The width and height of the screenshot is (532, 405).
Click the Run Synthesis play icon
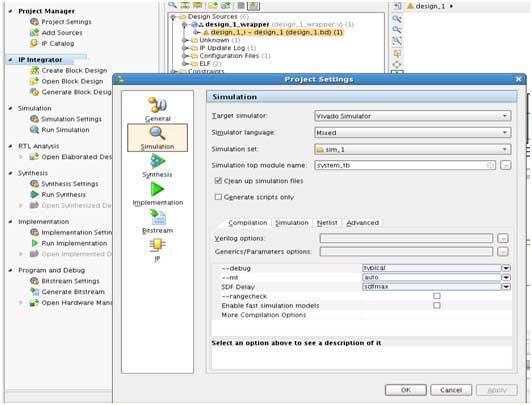point(34,194)
